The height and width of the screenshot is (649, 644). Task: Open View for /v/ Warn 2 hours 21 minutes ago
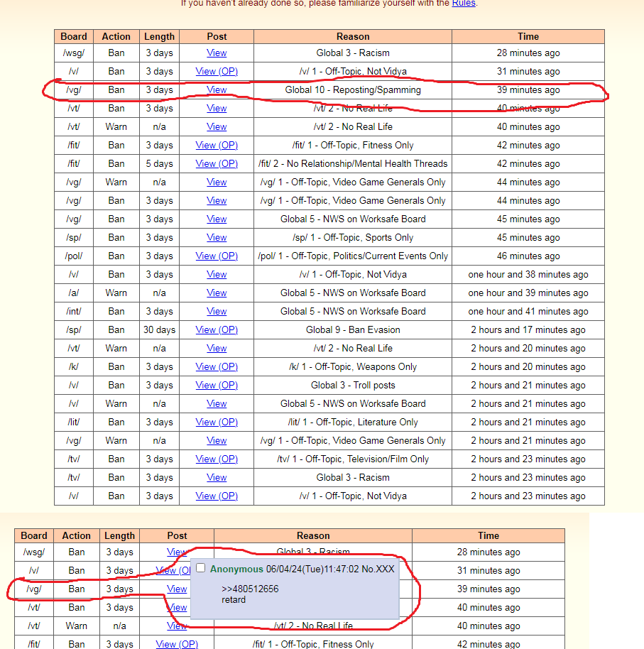point(217,403)
